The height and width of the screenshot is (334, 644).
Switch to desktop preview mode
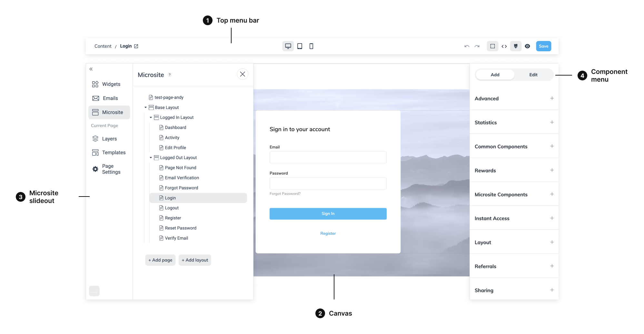(x=288, y=46)
